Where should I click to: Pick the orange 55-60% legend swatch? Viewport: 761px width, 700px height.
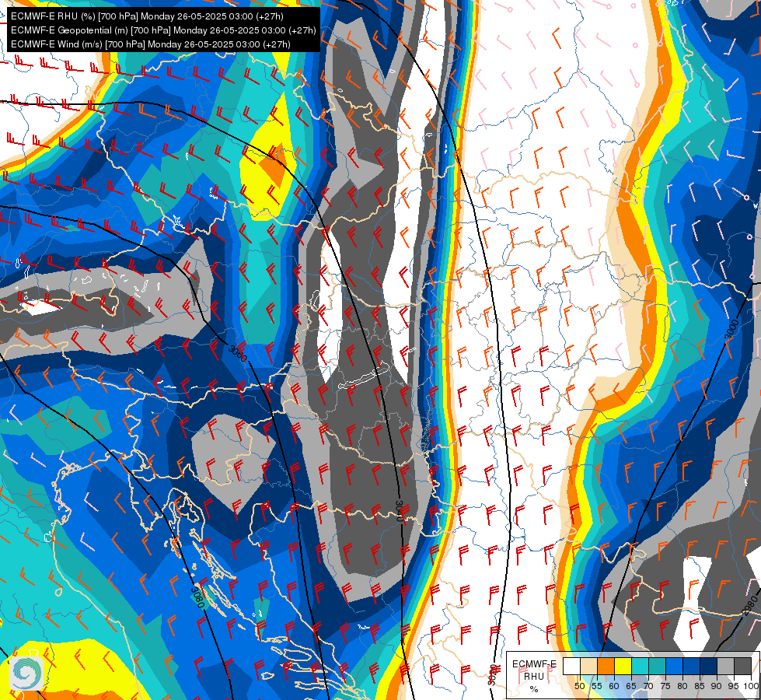606,666
